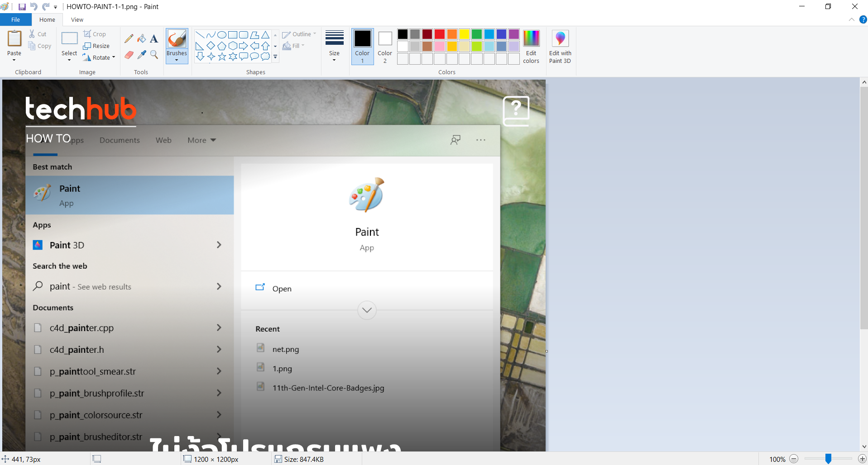
Task: Open the File menu
Action: [15, 19]
